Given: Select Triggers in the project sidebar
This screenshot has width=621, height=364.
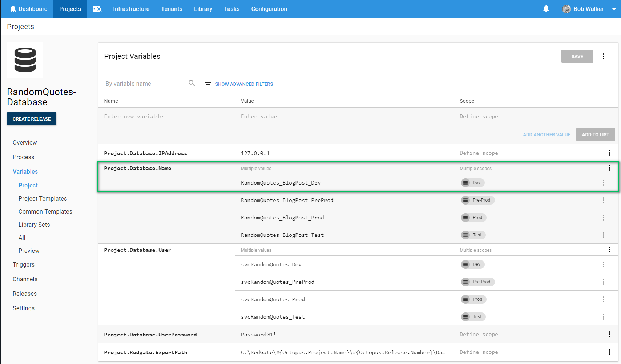Looking at the screenshot, I should (x=24, y=264).
